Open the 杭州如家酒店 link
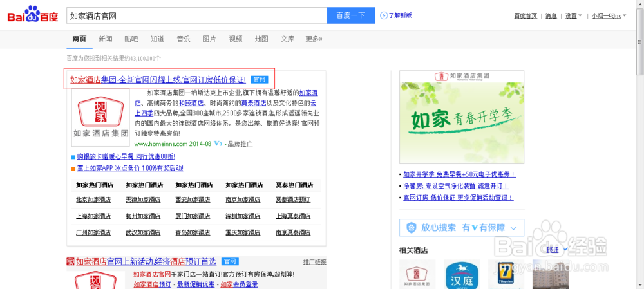This screenshot has height=289, width=644. [x=143, y=216]
